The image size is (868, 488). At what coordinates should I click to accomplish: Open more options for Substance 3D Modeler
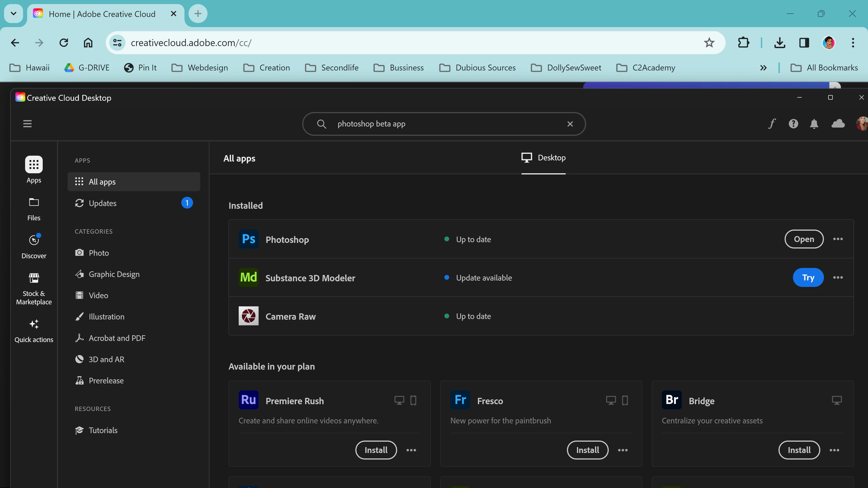(x=838, y=277)
